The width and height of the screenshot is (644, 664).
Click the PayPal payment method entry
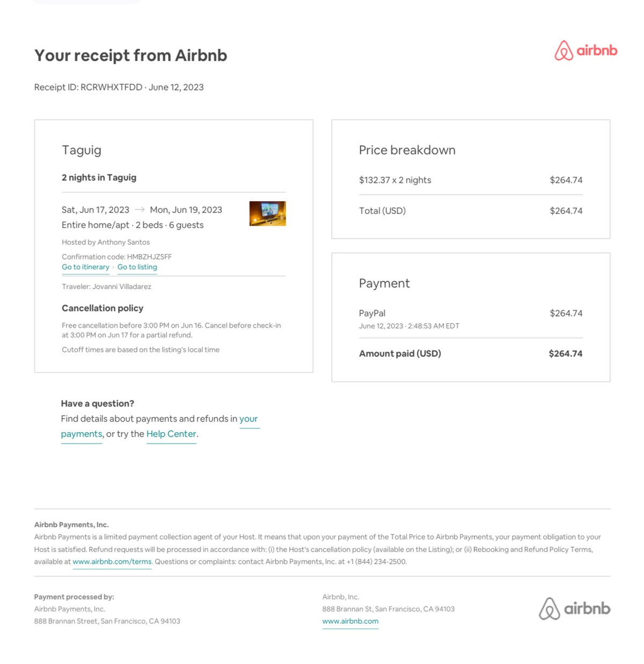pyautogui.click(x=372, y=313)
